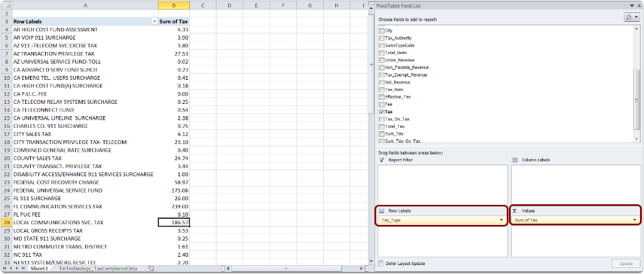Check the Net_Revenue field
Image resolution: width=644 pixels, height=274 pixels.
click(382, 82)
